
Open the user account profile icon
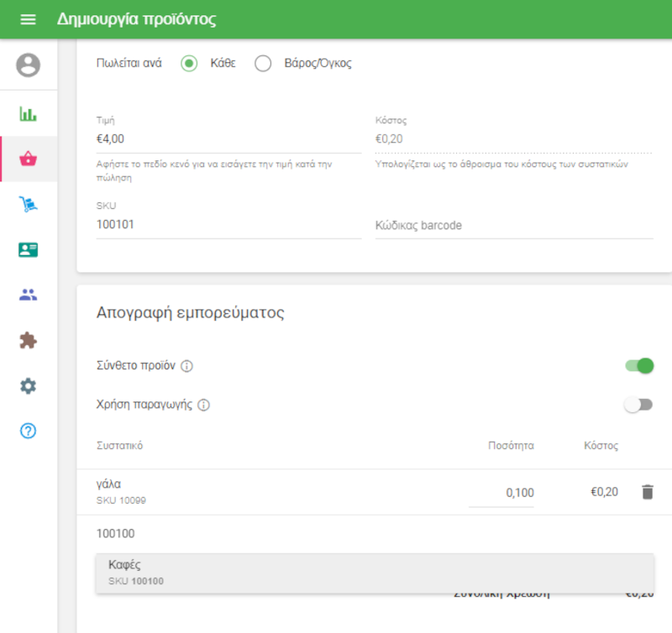coord(29,65)
